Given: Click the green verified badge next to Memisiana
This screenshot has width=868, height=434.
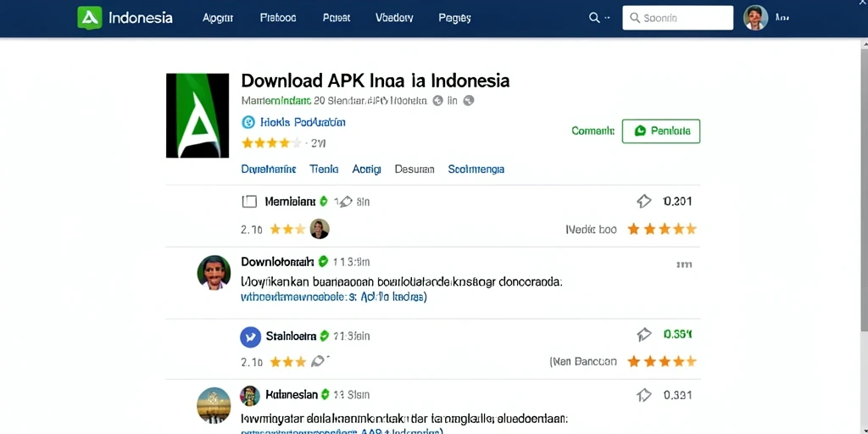Looking at the screenshot, I should pos(324,202).
